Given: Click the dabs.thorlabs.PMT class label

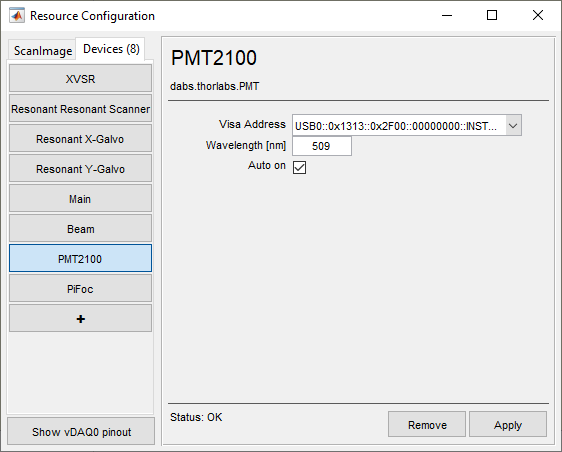Looking at the screenshot, I should point(214,86).
